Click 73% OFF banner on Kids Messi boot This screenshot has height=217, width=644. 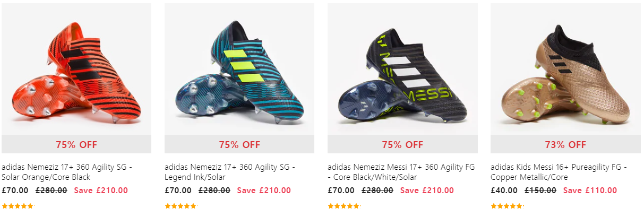565,144
